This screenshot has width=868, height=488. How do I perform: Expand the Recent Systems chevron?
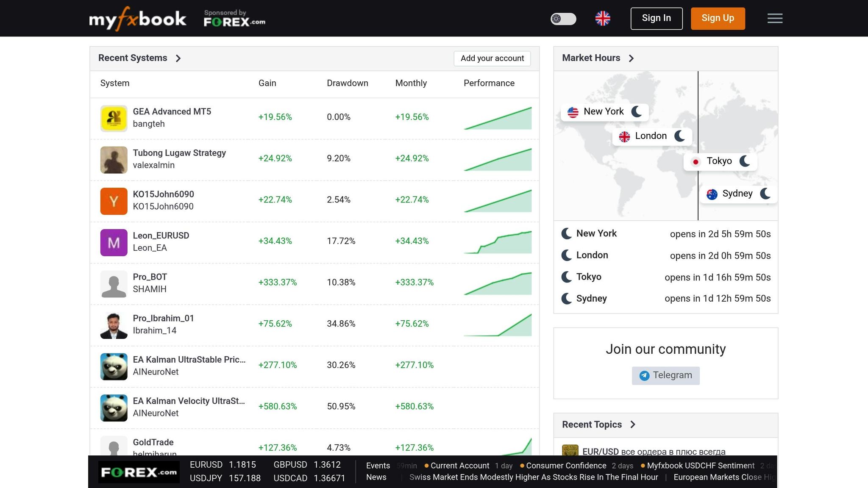click(178, 58)
